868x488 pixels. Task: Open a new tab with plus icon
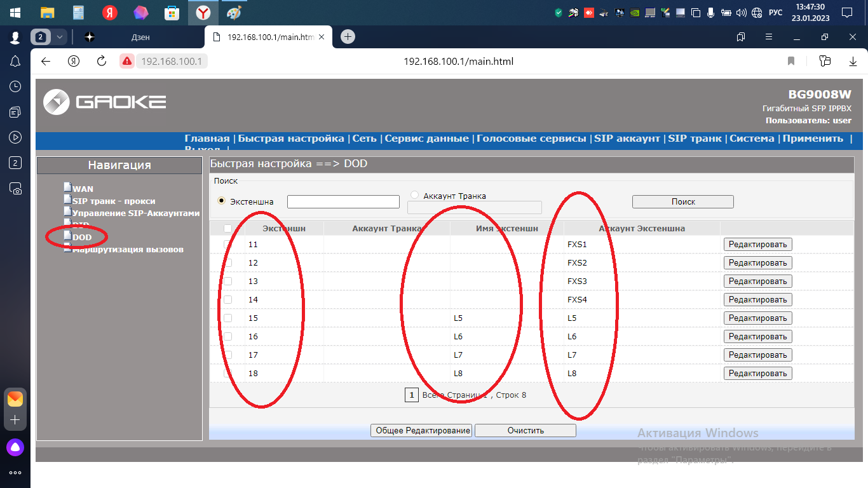click(x=348, y=37)
